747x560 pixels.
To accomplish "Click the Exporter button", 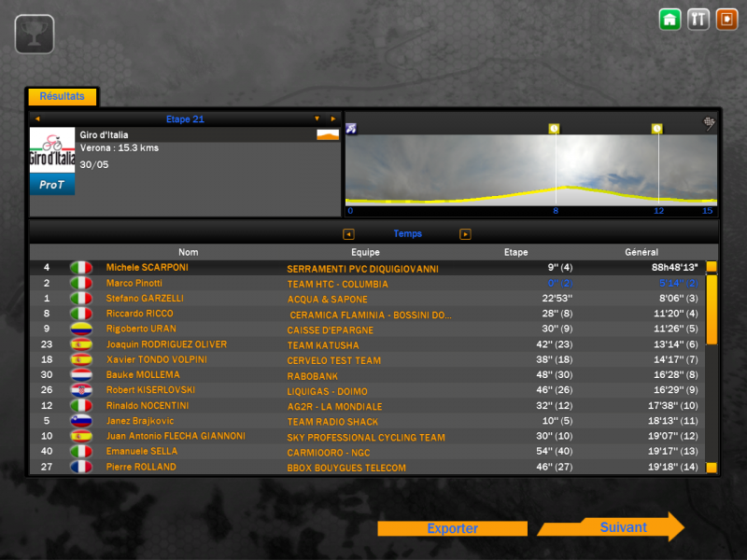I will click(452, 528).
